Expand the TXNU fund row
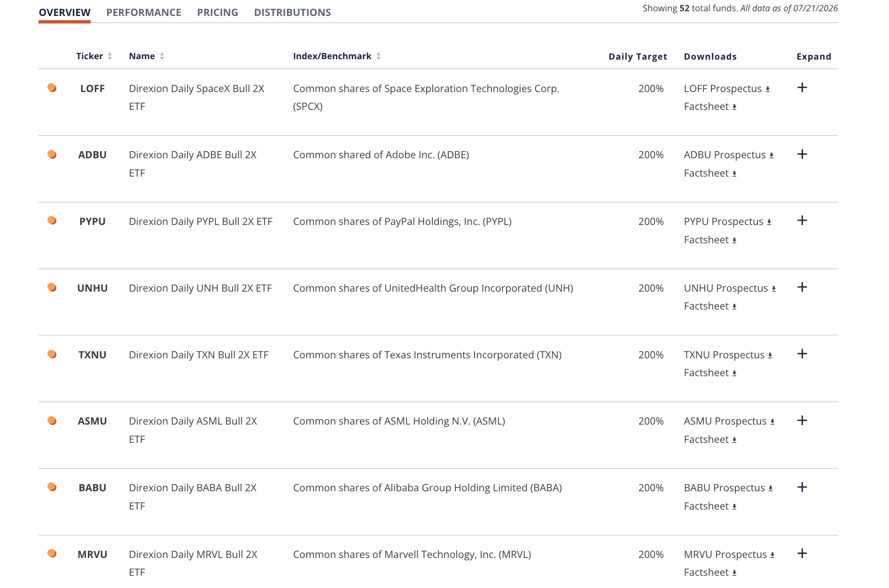889x588 pixels. [x=802, y=354]
